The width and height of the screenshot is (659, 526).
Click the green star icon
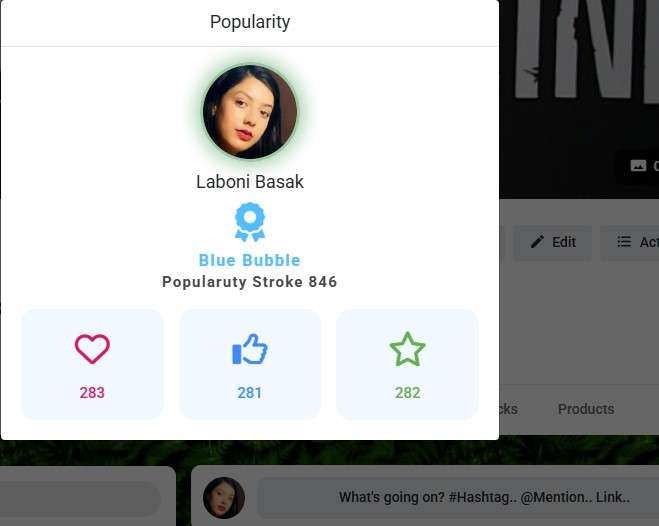(407, 349)
